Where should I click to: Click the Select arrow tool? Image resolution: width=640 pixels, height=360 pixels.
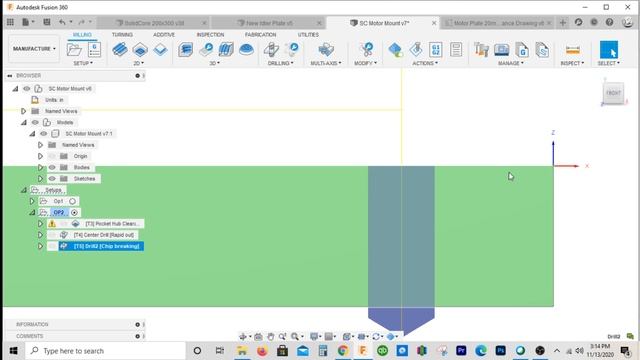coord(609,50)
